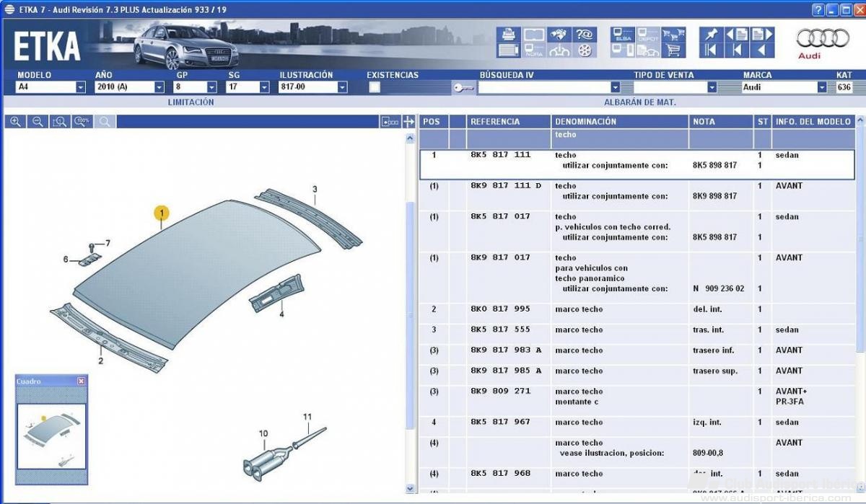Open the ?@ help and info icon
The image size is (866, 504).
click(585, 35)
